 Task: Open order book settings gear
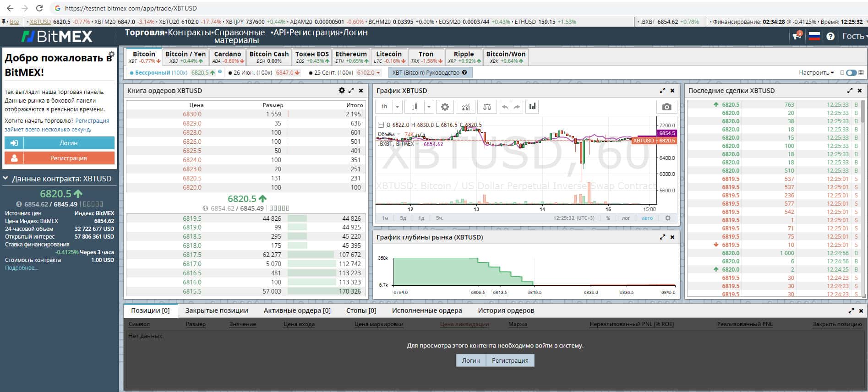click(x=341, y=91)
